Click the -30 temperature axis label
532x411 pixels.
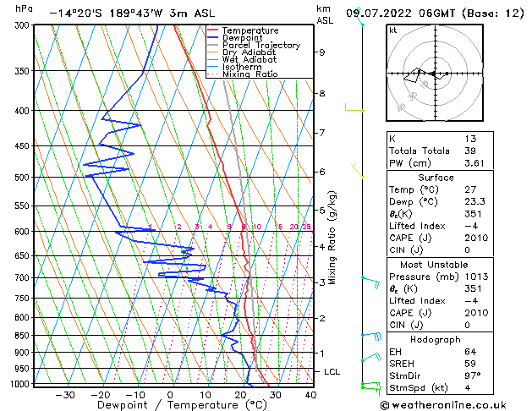point(64,395)
